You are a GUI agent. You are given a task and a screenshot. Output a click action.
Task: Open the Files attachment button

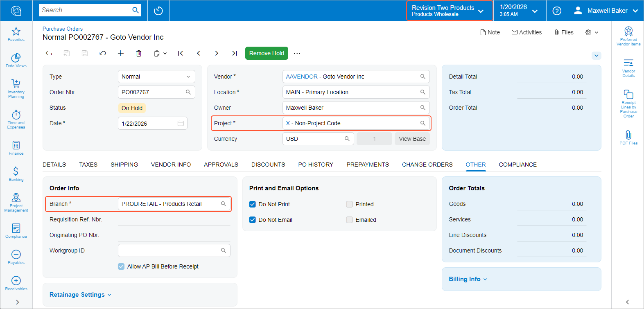[564, 32]
